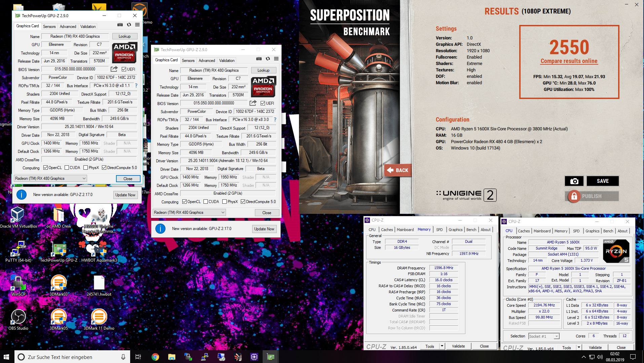This screenshot has width=644, height=363.
Task: Expand Tools dropdown arrow in CPU-Z CPU window
Action: pyautogui.click(x=579, y=347)
